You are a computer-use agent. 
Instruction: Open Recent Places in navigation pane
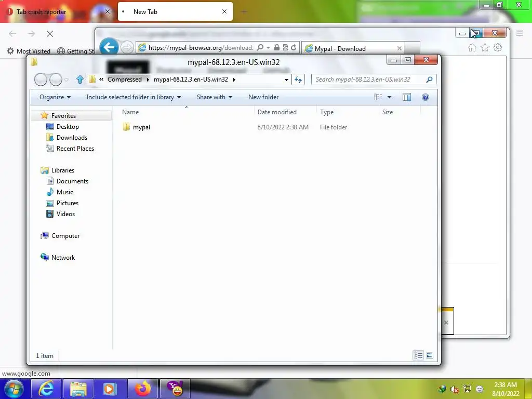pos(75,148)
